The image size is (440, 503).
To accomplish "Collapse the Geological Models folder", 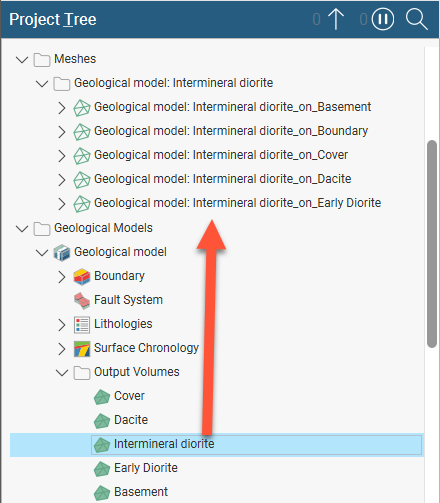I will 22,229.
